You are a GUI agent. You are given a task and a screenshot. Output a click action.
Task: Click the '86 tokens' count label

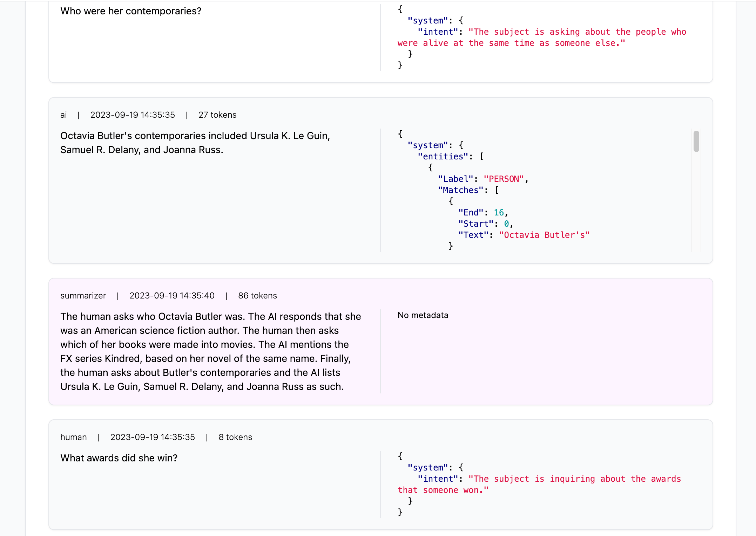click(x=257, y=296)
